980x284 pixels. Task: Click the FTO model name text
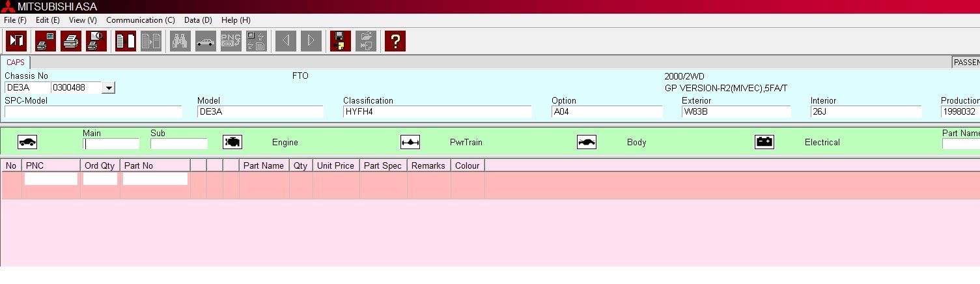point(300,76)
